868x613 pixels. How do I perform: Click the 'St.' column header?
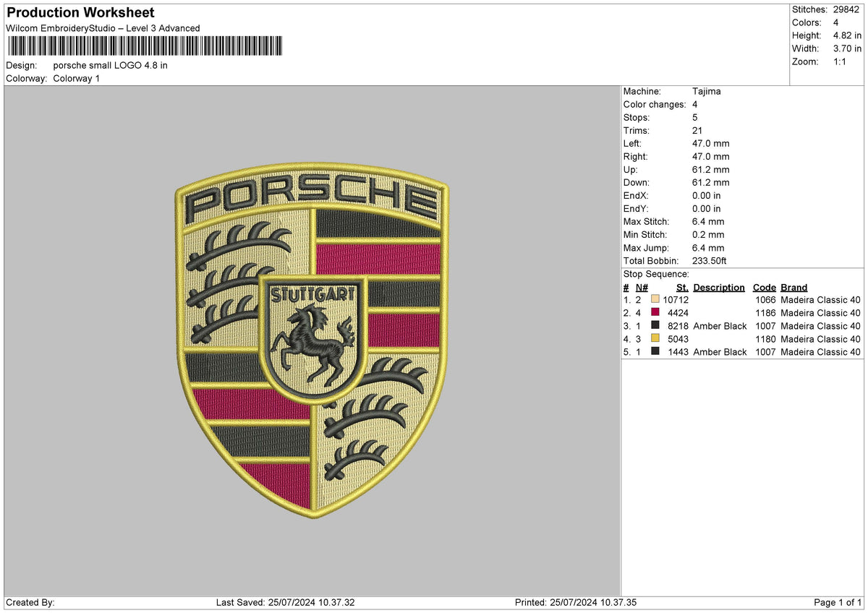(x=682, y=287)
